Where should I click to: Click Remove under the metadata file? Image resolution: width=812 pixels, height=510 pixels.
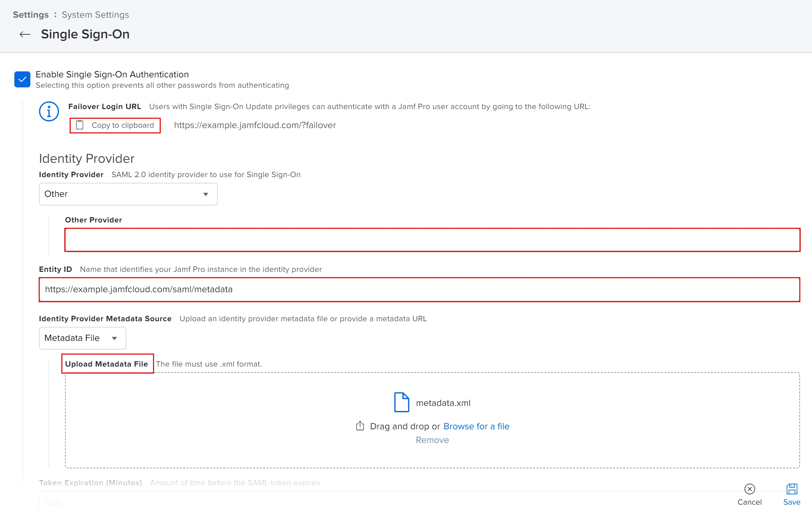click(432, 440)
